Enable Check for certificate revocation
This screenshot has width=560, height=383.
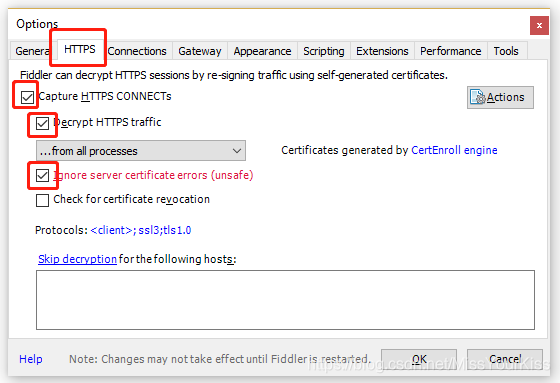tap(42, 200)
